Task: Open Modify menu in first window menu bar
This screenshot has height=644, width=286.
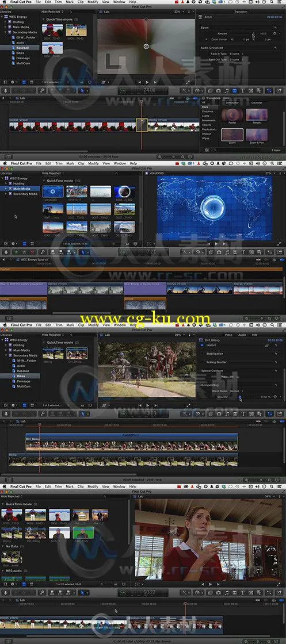Action: [x=93, y=2]
